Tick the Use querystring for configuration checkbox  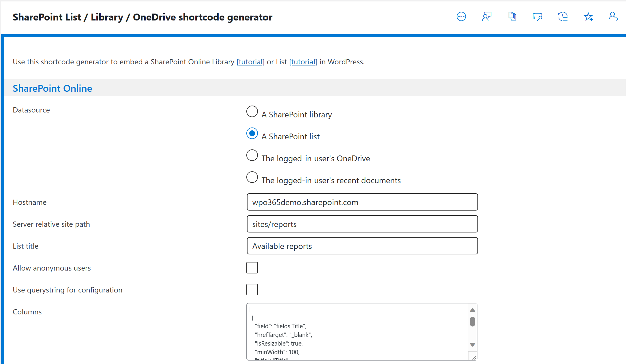252,290
